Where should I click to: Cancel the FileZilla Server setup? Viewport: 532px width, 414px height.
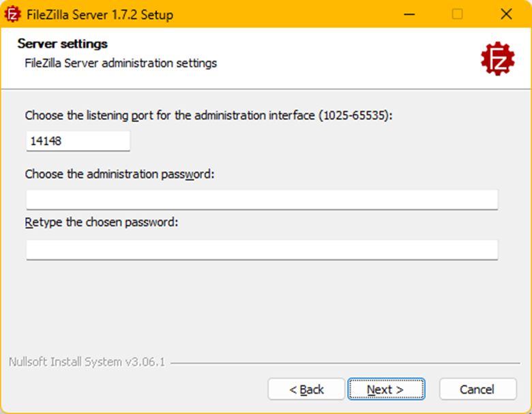tap(477, 389)
